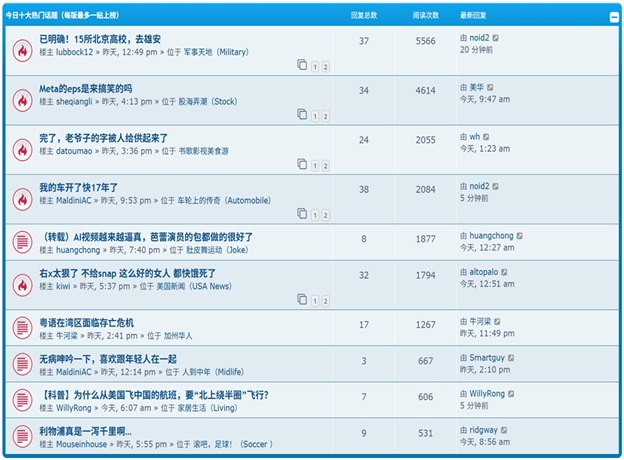This screenshot has width=624, height=460.
Task: Click flame icon next to 我的车开了快17年了
Action: coord(21,198)
